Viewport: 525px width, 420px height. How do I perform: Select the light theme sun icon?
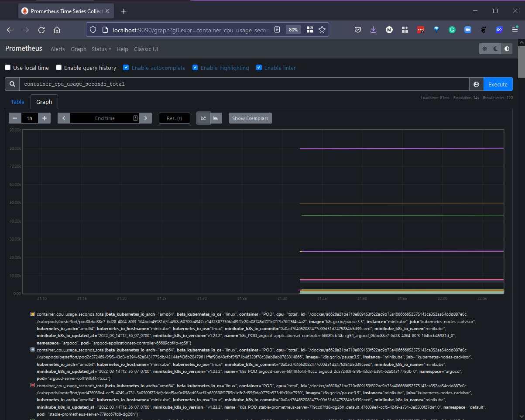[484, 49]
